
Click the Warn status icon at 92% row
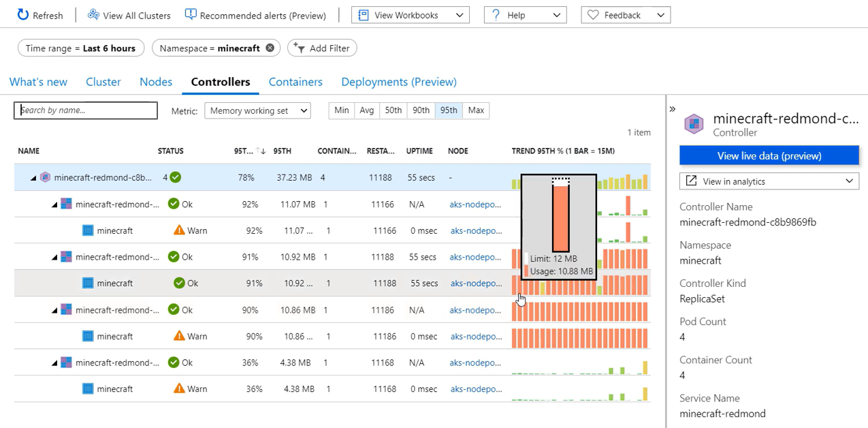point(179,230)
